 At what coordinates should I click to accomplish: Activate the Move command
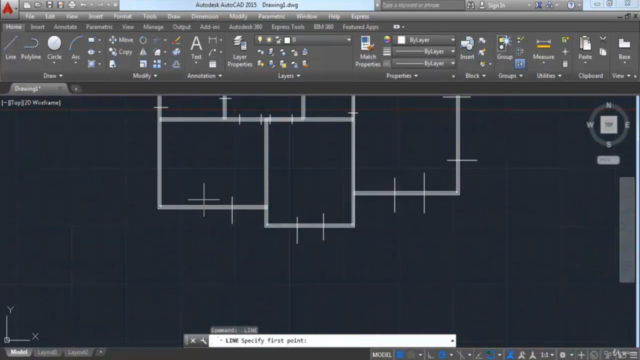point(121,40)
